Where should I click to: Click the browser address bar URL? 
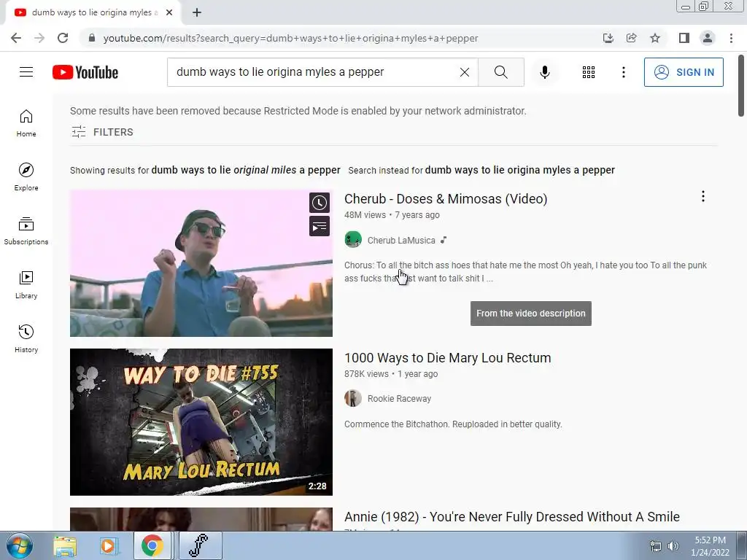[290, 38]
